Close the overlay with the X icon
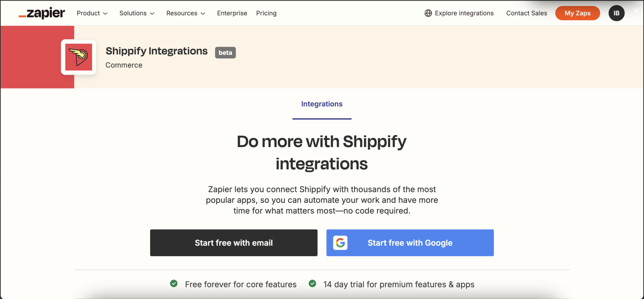Image resolution: width=644 pixels, height=299 pixels. point(636,11)
